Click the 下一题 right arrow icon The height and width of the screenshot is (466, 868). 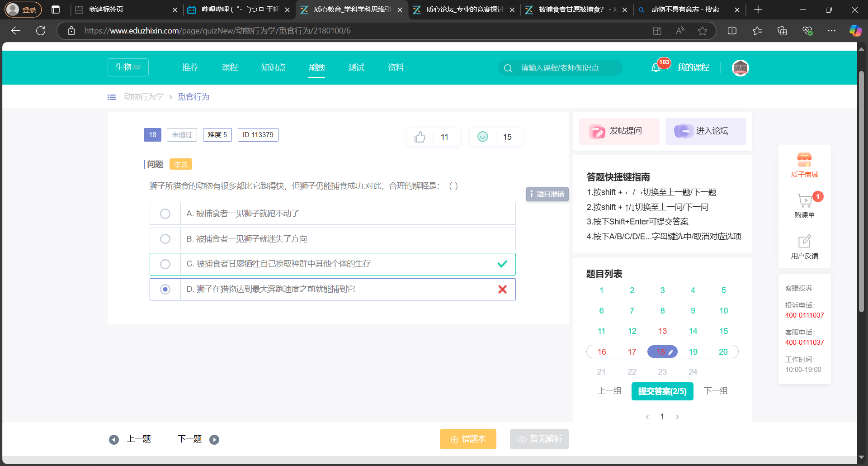[x=214, y=439]
